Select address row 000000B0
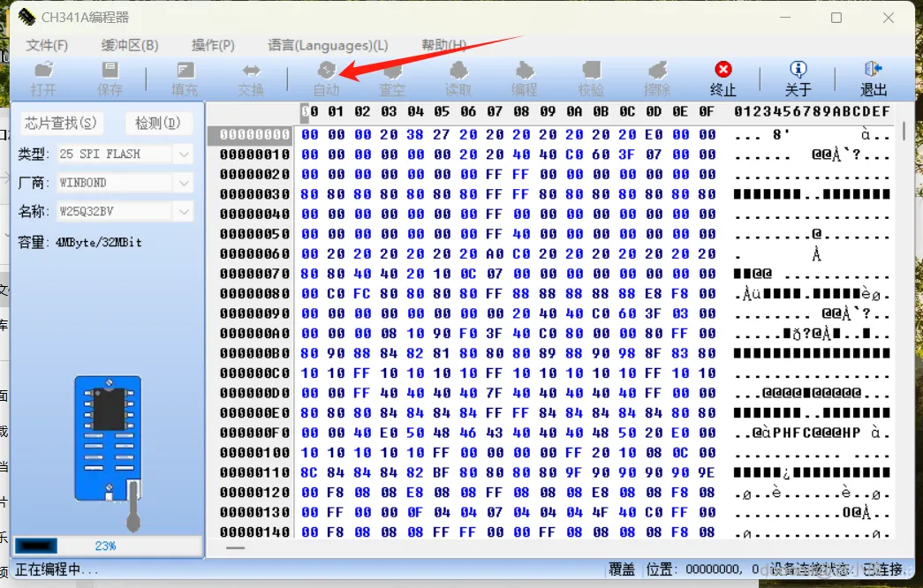The width and height of the screenshot is (923, 588). coord(255,353)
